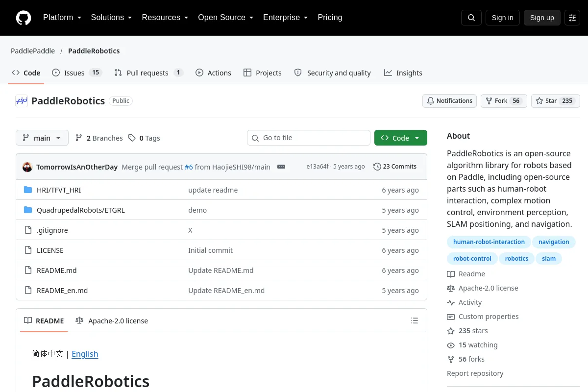View the 235 stars stargazers link
This screenshot has height=392, width=588.
click(x=467, y=331)
